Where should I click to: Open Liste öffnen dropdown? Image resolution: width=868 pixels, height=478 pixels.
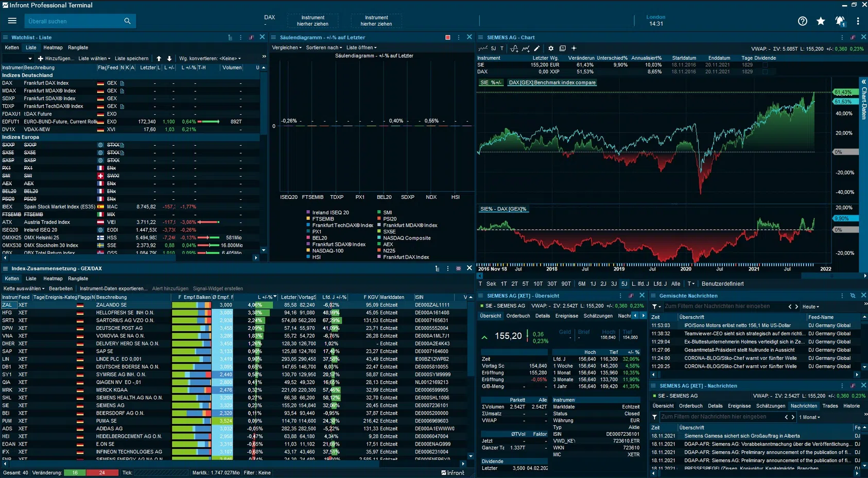click(361, 47)
